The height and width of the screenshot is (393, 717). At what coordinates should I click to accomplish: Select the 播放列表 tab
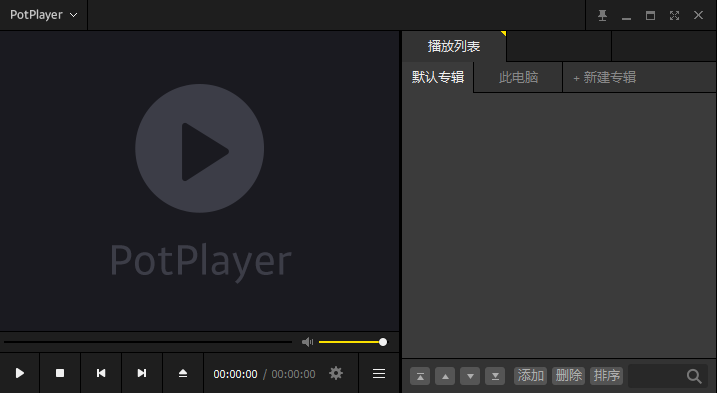454,46
